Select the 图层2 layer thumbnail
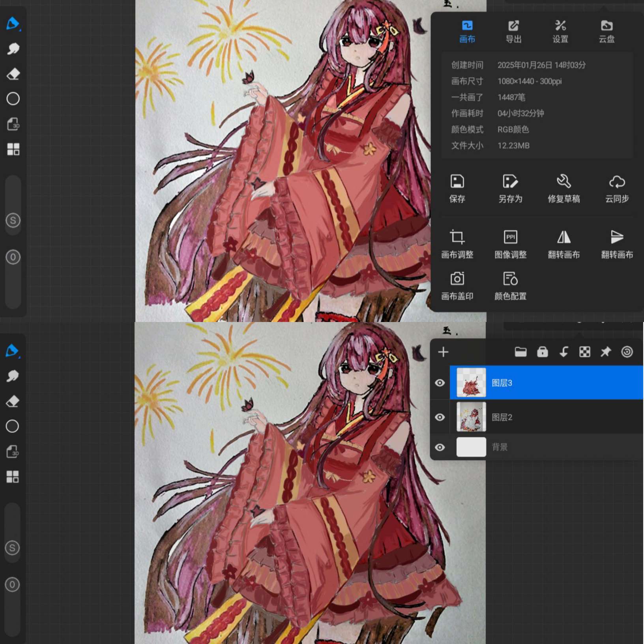 [x=471, y=417]
